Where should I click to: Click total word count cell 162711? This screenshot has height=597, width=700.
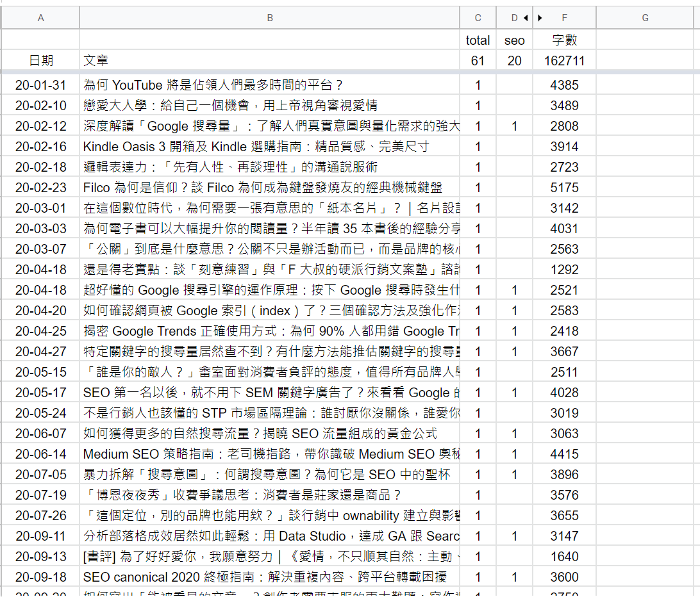[x=564, y=61]
